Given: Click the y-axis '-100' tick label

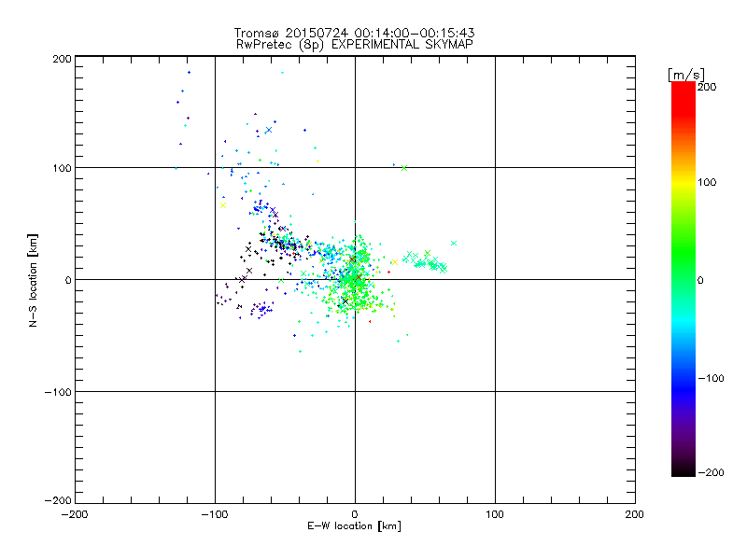Looking at the screenshot, I should pyautogui.click(x=58, y=392).
